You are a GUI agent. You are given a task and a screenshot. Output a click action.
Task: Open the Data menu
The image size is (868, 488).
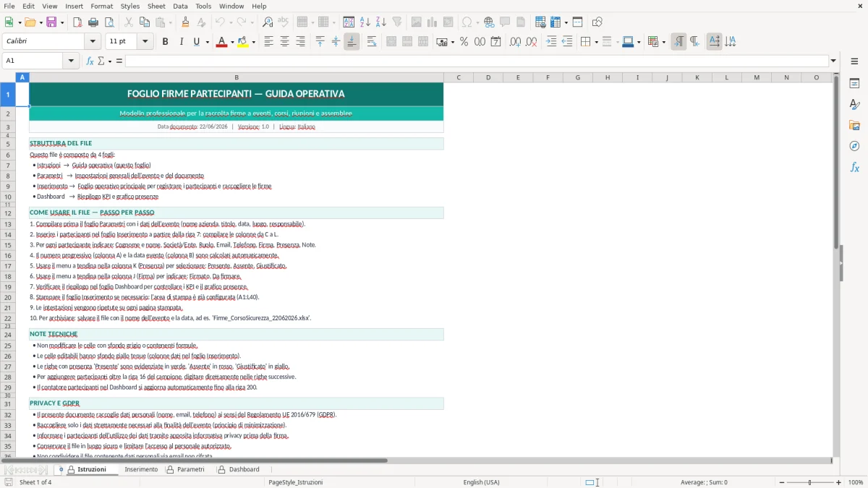180,6
